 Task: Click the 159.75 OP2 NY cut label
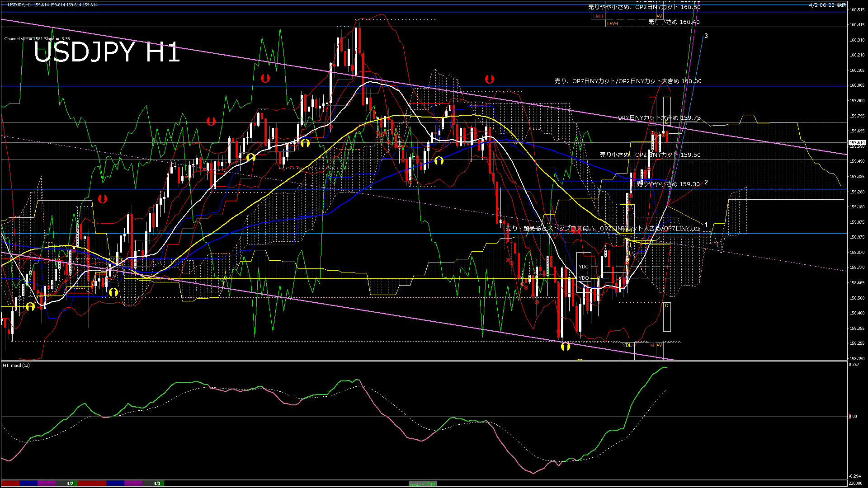[x=659, y=118]
